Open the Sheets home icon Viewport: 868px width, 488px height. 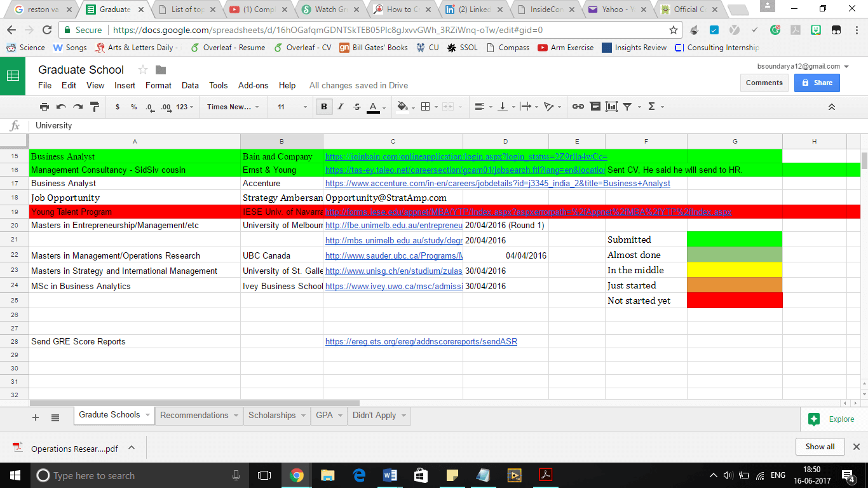point(13,76)
